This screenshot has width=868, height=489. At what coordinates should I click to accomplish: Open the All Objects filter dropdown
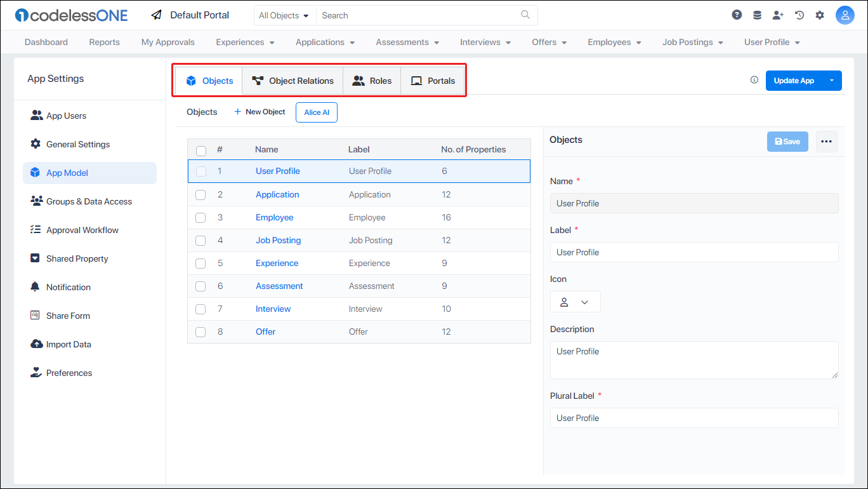pyautogui.click(x=284, y=15)
